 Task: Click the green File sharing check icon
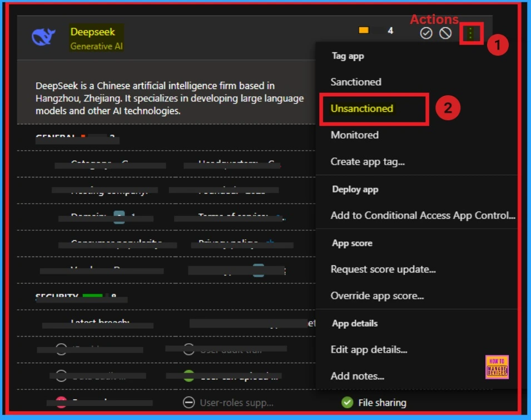[347, 402]
